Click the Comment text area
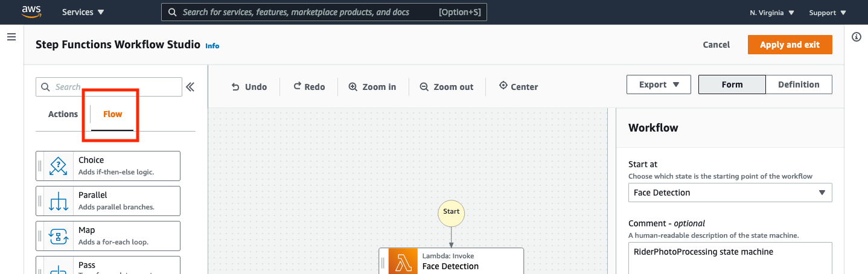868x274 pixels. coord(730,258)
